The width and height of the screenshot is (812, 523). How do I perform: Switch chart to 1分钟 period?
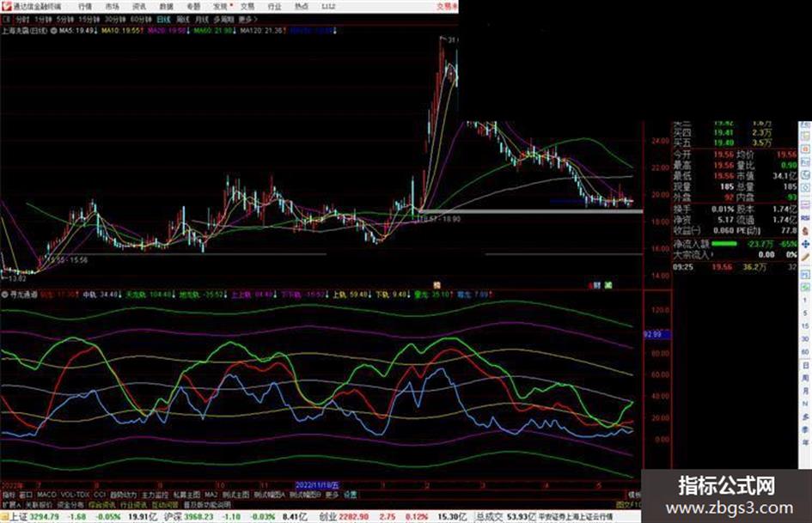(43, 20)
